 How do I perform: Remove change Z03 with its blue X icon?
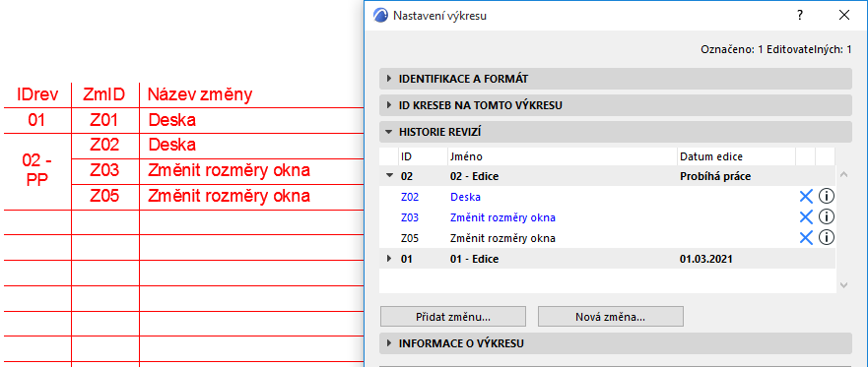(x=806, y=217)
